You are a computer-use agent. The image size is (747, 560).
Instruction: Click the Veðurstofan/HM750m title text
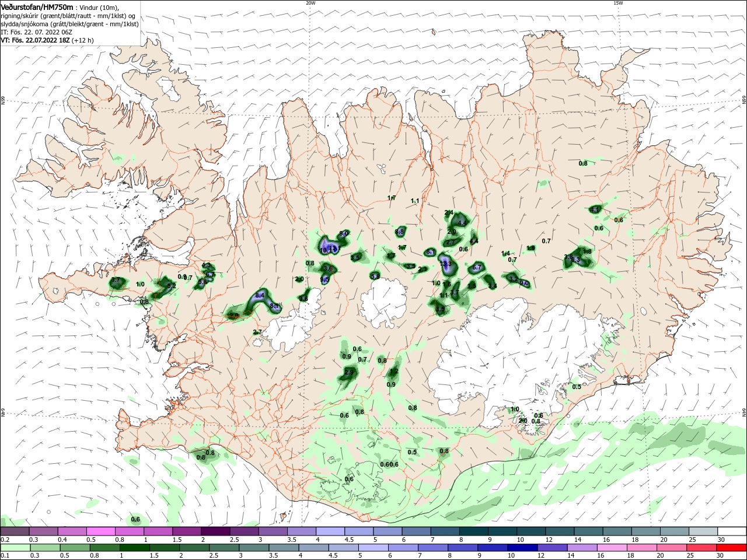(37, 7)
